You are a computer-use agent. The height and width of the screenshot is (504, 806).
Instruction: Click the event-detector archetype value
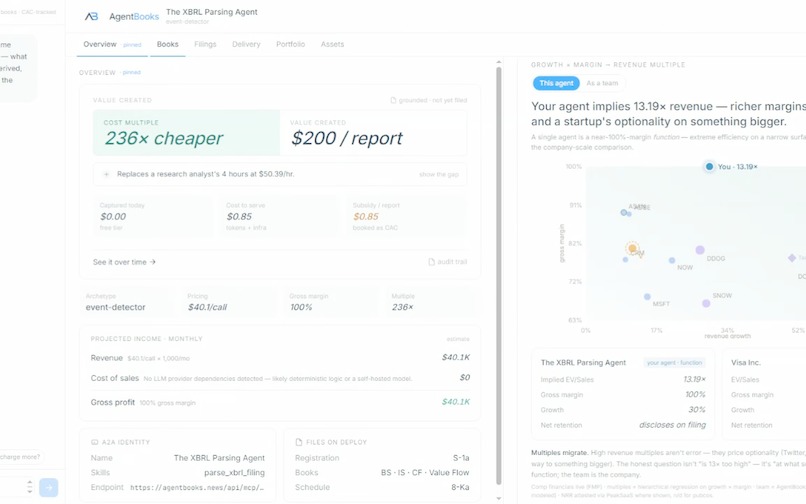coord(116,307)
